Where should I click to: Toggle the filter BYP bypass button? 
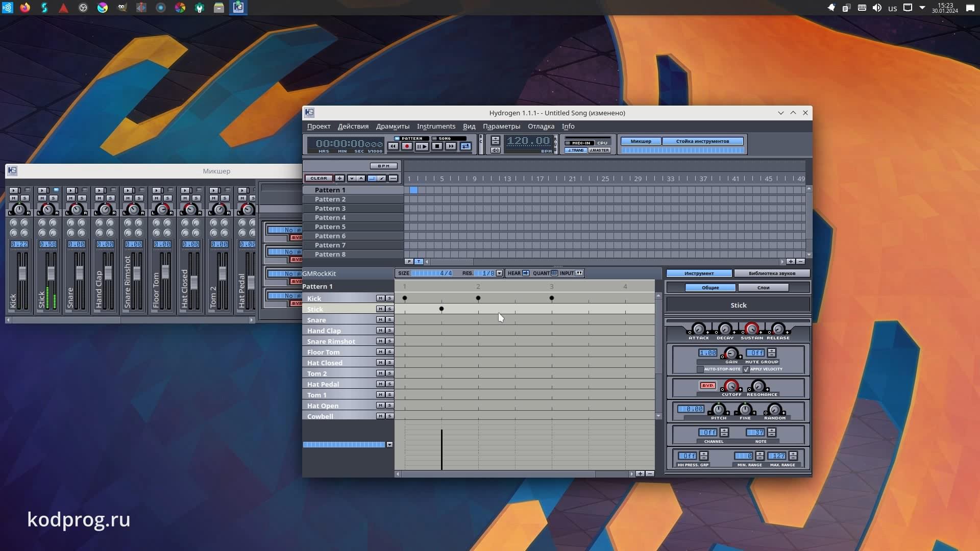(x=707, y=386)
